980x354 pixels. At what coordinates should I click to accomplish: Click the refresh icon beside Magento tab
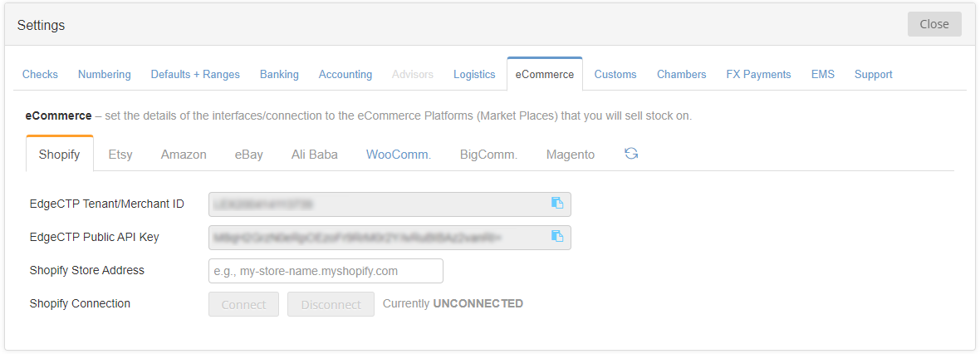pos(631,153)
